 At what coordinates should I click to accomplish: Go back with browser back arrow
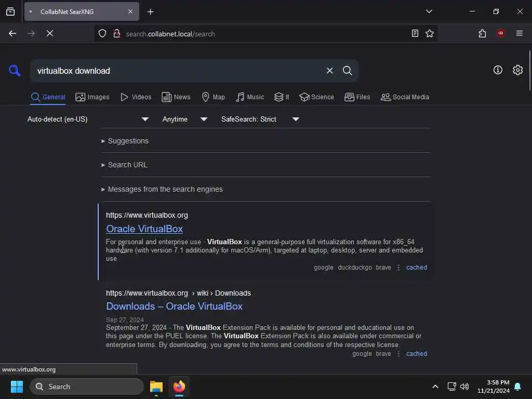click(x=12, y=33)
